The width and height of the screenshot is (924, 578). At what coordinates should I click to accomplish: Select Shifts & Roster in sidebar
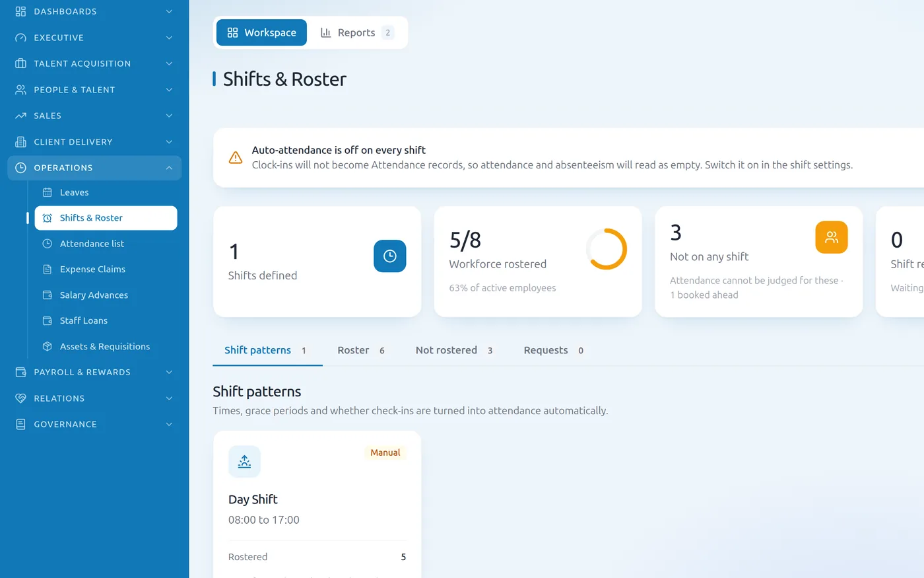click(x=106, y=218)
